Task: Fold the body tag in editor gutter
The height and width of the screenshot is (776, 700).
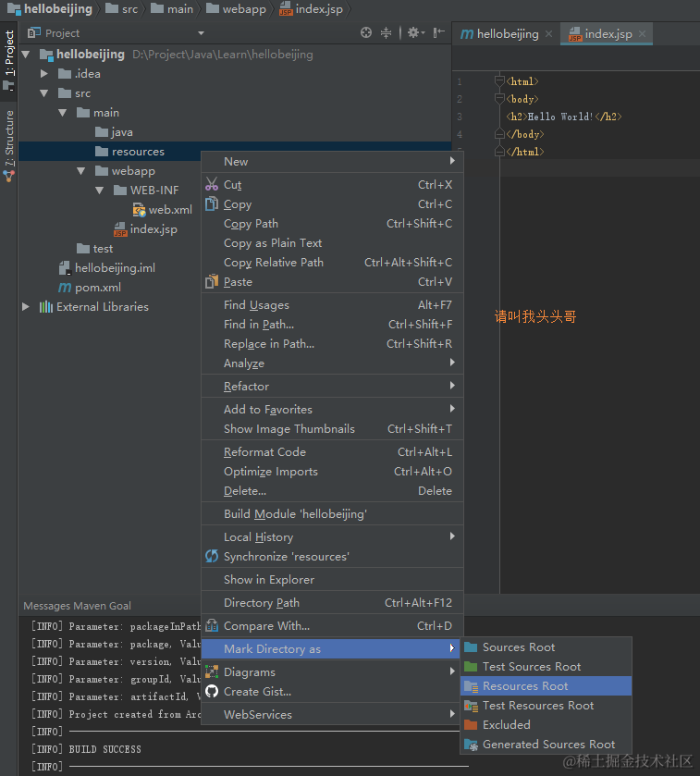Action: pyautogui.click(x=499, y=99)
